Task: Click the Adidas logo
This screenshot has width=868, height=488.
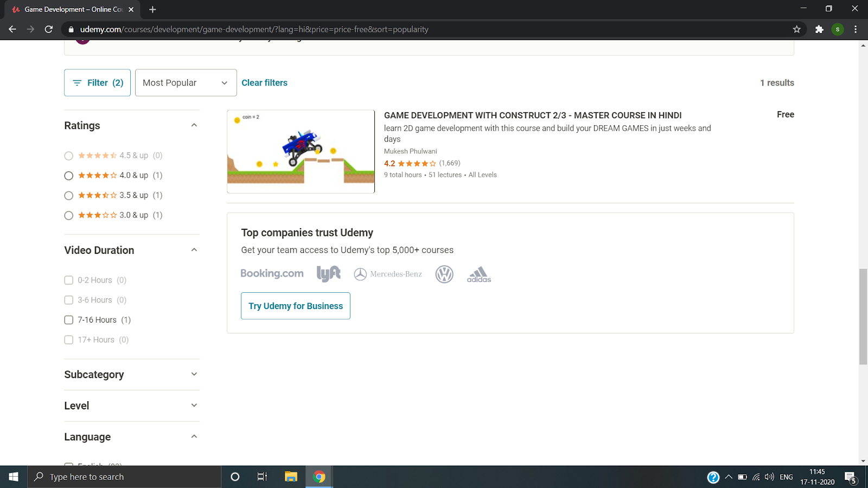Action: click(x=479, y=274)
